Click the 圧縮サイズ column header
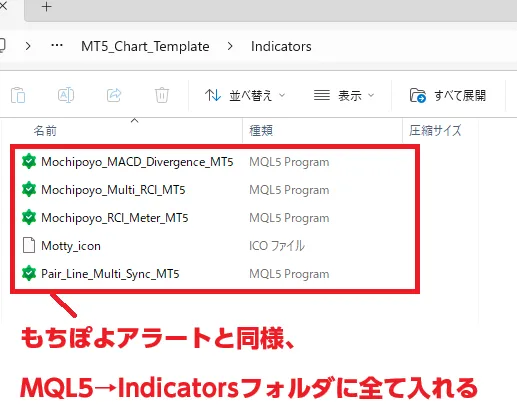Screen dimensions: 517x411 435,131
